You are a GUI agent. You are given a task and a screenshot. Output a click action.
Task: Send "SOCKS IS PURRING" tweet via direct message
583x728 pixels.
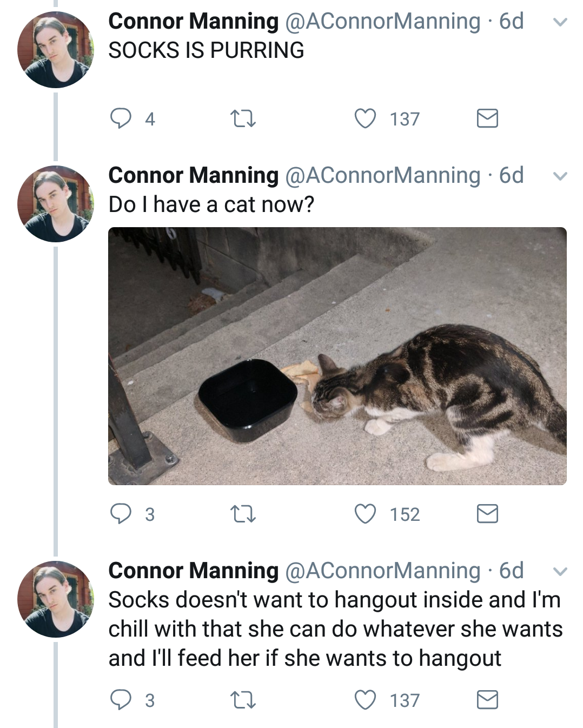(x=487, y=118)
